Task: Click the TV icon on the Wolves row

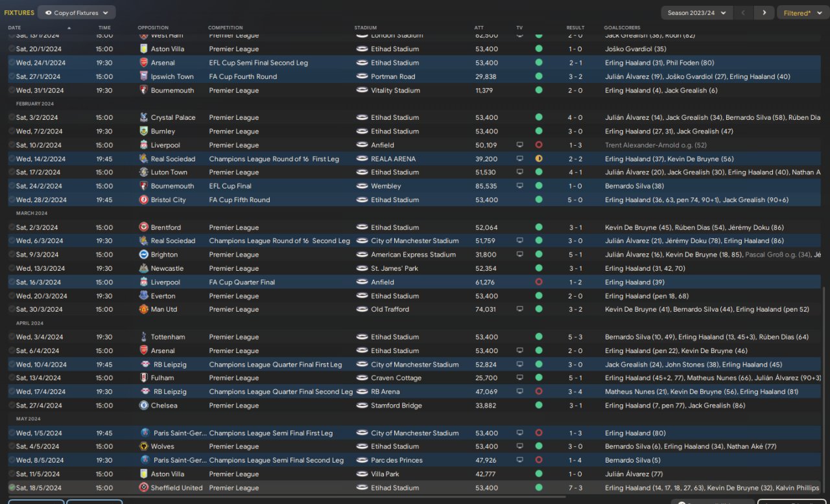Action: [519, 446]
